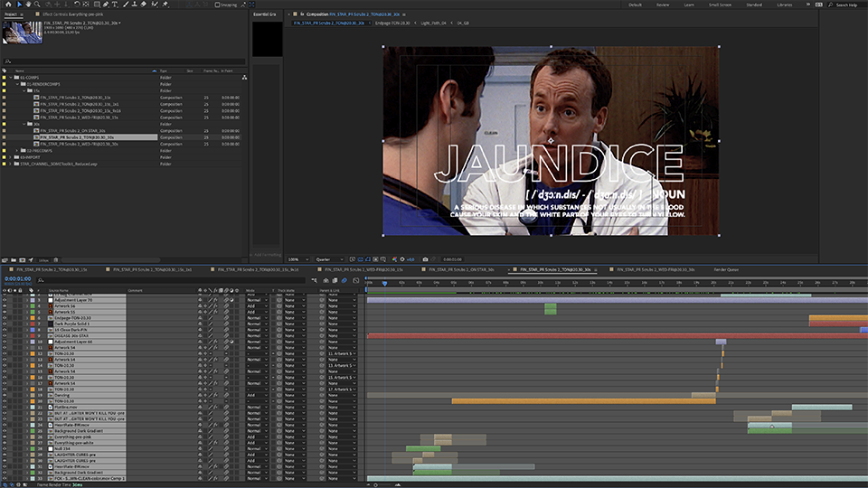Open viewer magnification dropdown showing 100%
Viewport: 868px width, 488px height.
[297, 259]
